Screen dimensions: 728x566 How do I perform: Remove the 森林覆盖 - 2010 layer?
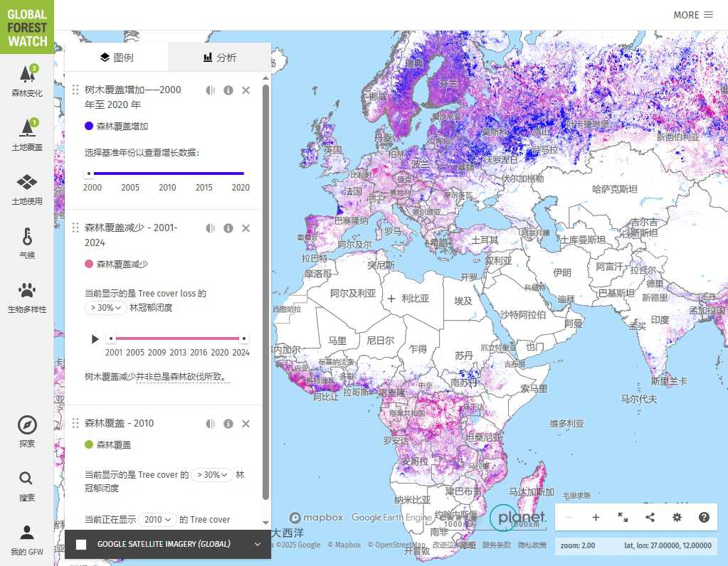(246, 424)
